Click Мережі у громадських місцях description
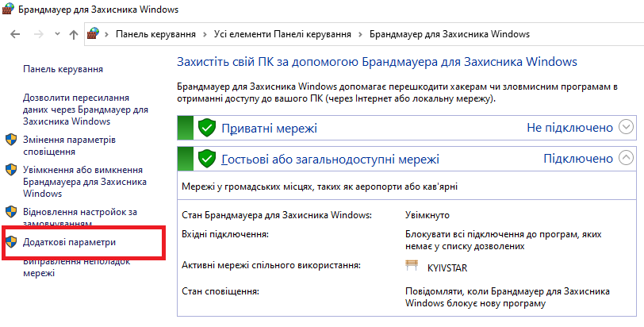Viewport: 644px width, 327px height. point(320,187)
